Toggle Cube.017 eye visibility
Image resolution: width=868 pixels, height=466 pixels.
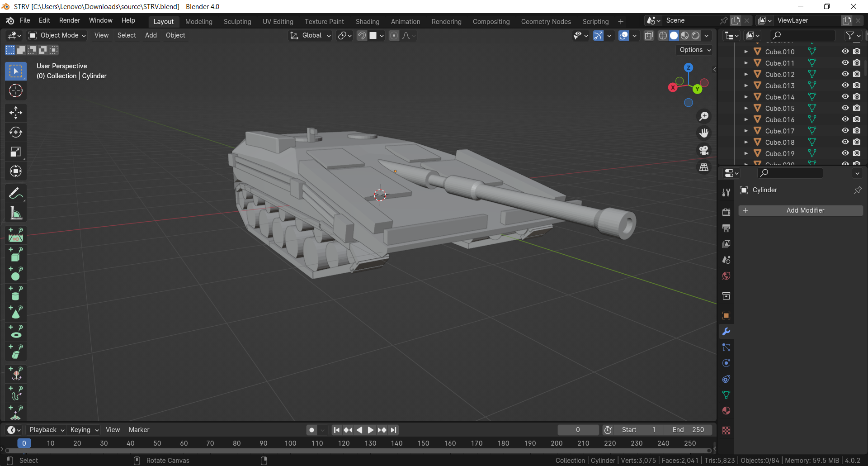[845, 131]
